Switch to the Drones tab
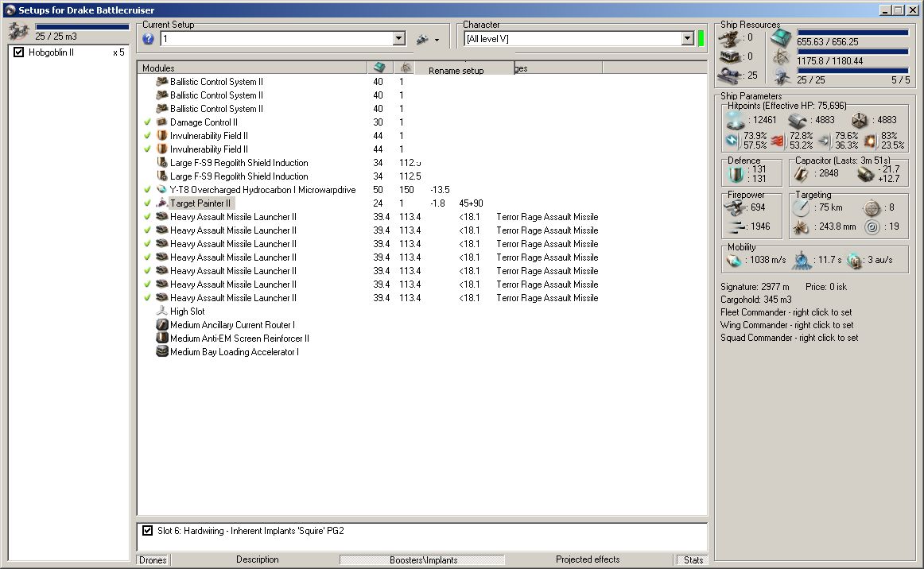This screenshot has height=569, width=924. point(153,560)
